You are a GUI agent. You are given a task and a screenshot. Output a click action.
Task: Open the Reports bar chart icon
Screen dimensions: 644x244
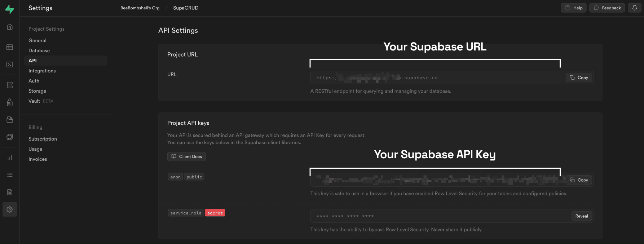point(10,158)
